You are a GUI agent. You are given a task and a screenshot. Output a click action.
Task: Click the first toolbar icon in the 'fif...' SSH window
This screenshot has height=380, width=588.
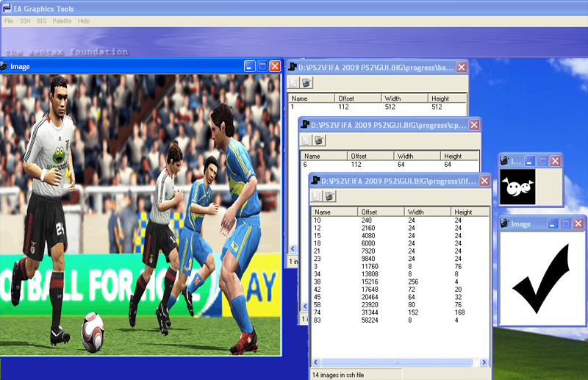[x=317, y=196]
